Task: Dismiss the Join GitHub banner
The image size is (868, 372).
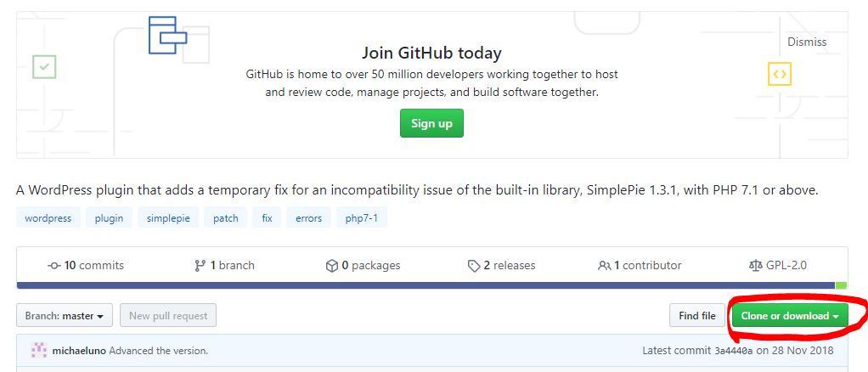Action: pos(807,42)
